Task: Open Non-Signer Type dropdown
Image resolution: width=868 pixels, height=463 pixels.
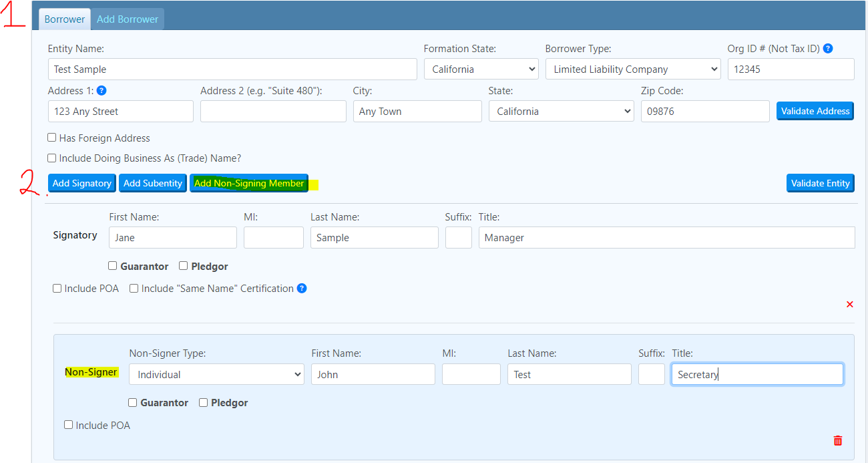Action: pyautogui.click(x=216, y=375)
